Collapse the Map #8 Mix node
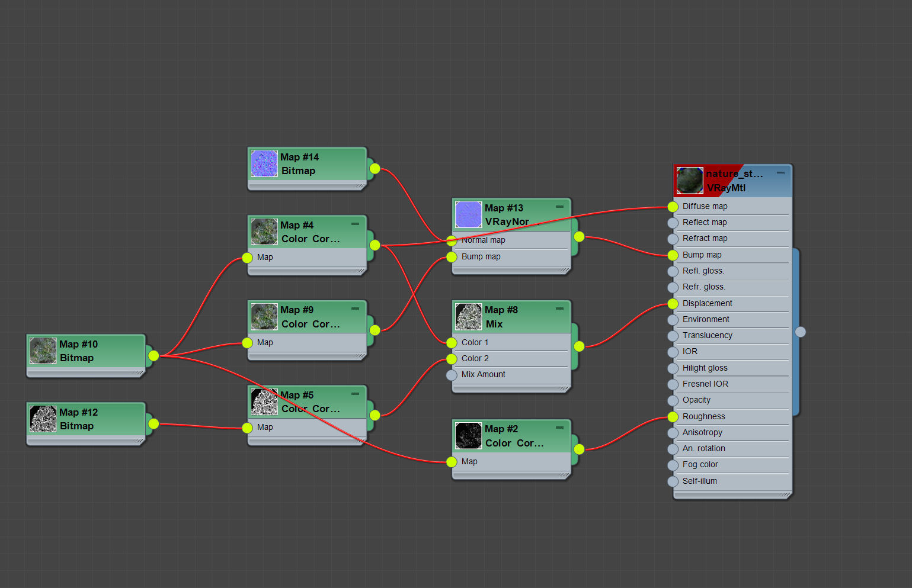 (559, 309)
